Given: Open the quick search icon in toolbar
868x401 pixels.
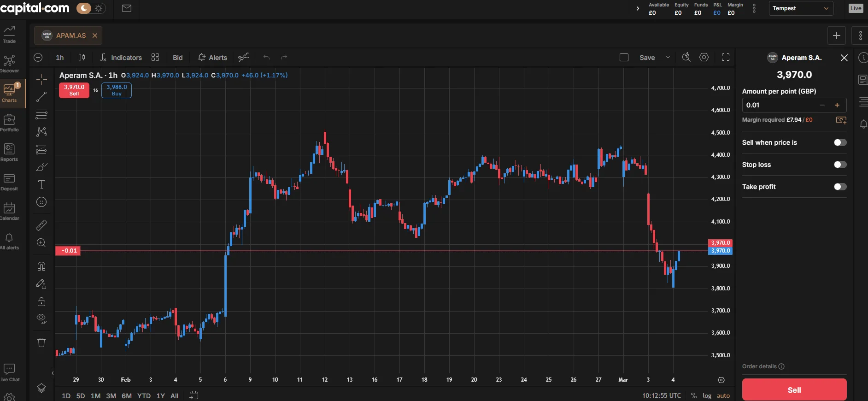Looking at the screenshot, I should tap(686, 57).
